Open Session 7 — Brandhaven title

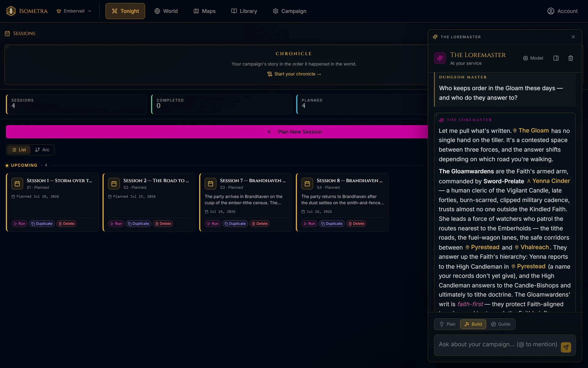(x=253, y=181)
